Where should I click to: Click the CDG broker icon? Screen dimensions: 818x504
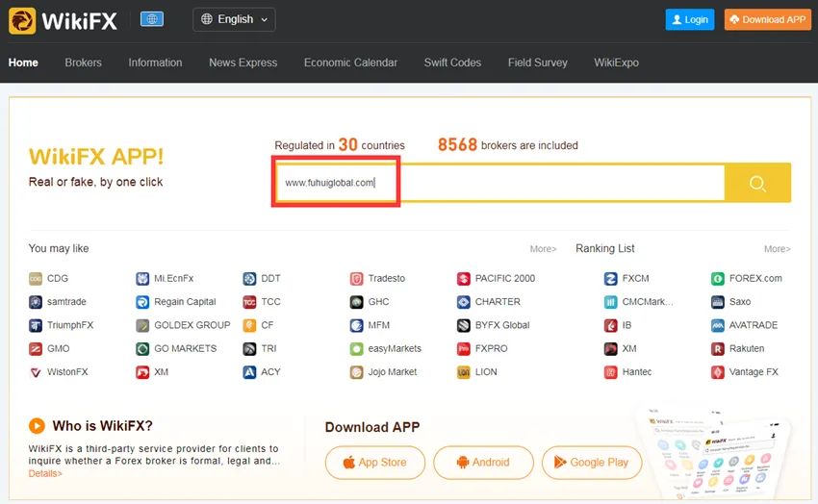(36, 278)
